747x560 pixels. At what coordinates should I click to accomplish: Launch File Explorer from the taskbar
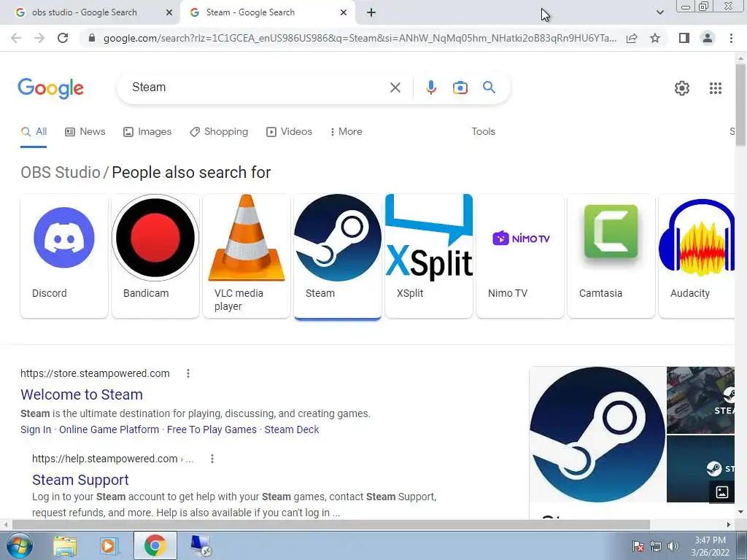(x=65, y=546)
